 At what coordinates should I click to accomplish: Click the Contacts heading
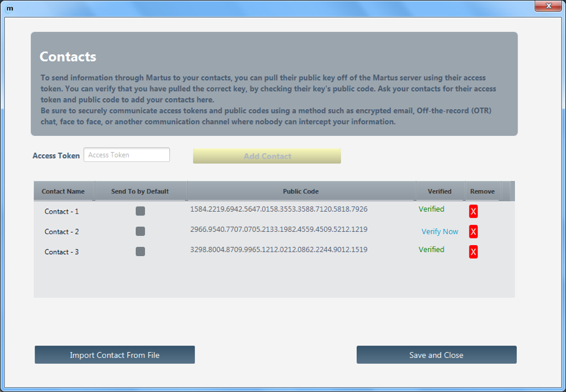pos(68,57)
